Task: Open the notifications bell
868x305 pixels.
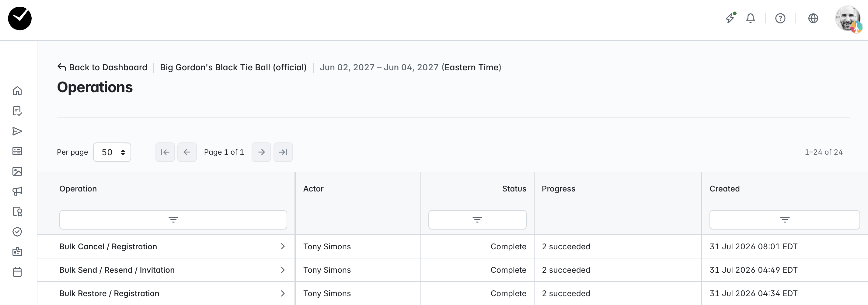Action: 750,18
